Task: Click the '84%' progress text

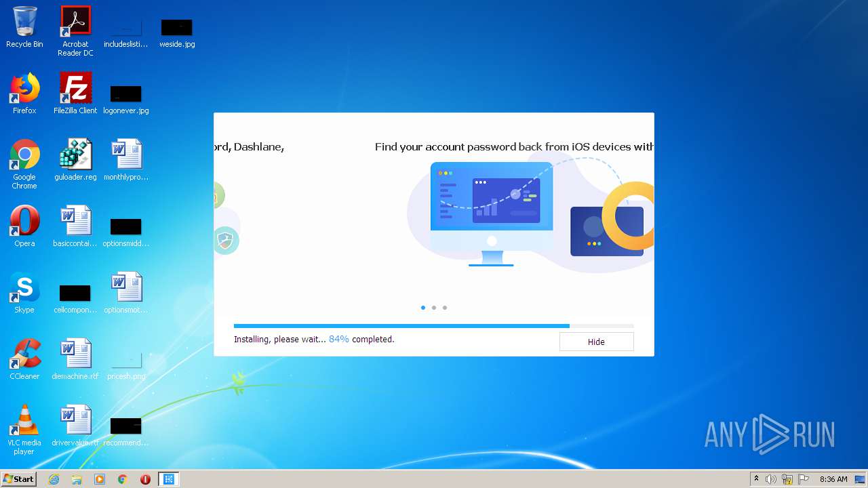Action: tap(339, 339)
